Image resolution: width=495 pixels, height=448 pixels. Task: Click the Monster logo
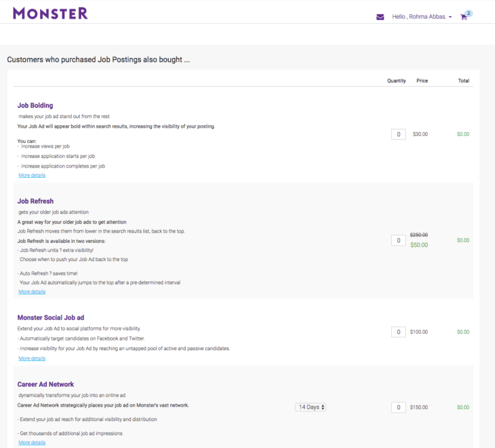pyautogui.click(x=50, y=14)
